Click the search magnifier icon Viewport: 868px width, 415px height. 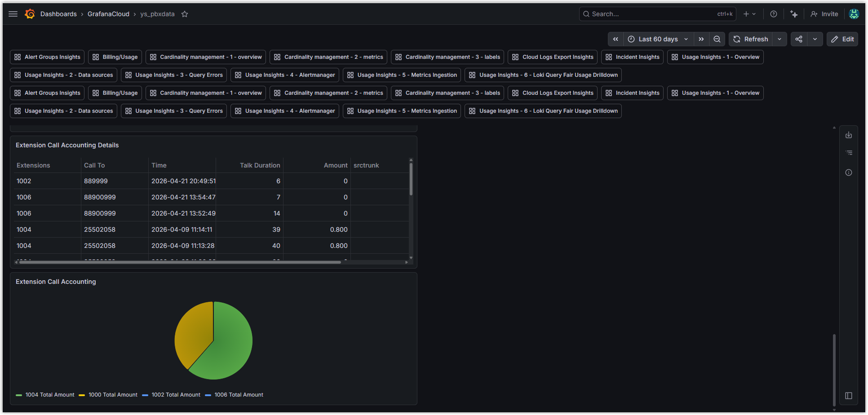pyautogui.click(x=586, y=14)
